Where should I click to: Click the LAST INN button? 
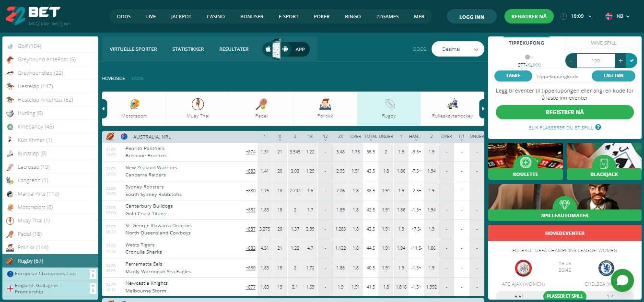tap(613, 76)
